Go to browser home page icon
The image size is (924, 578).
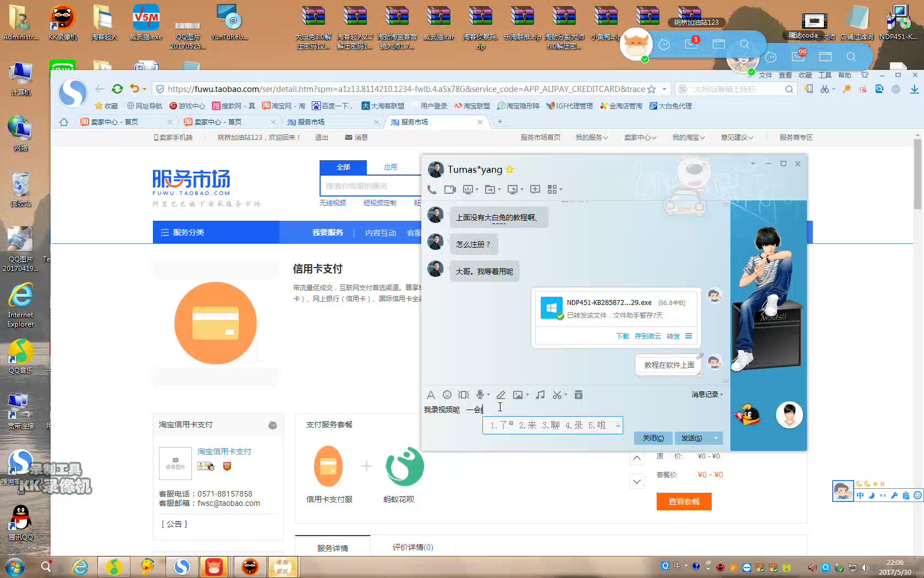[64, 122]
